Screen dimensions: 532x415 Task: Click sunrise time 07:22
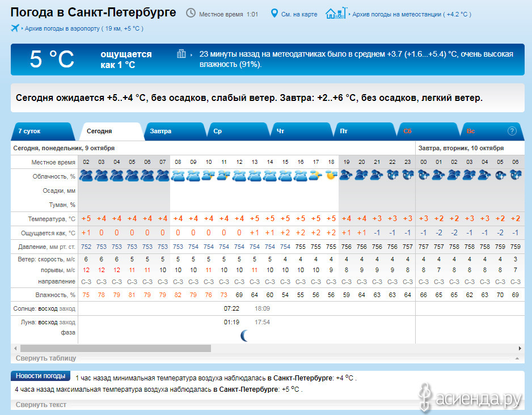pos(231,308)
